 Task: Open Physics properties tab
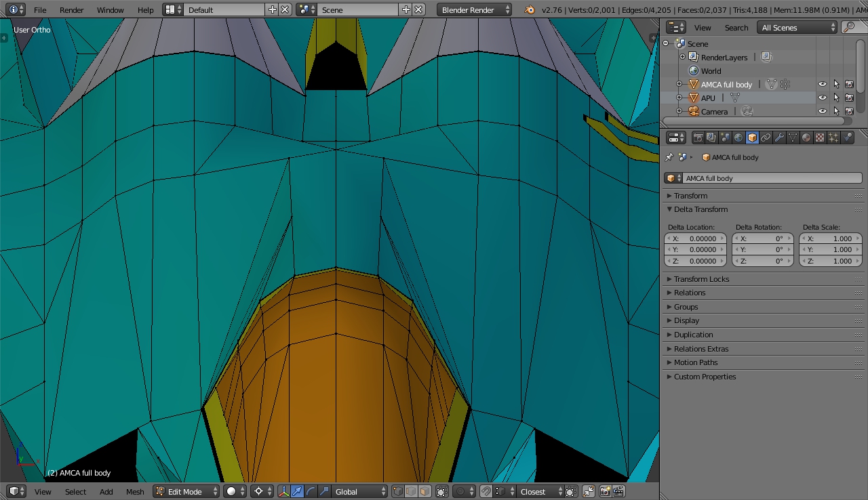pos(847,138)
